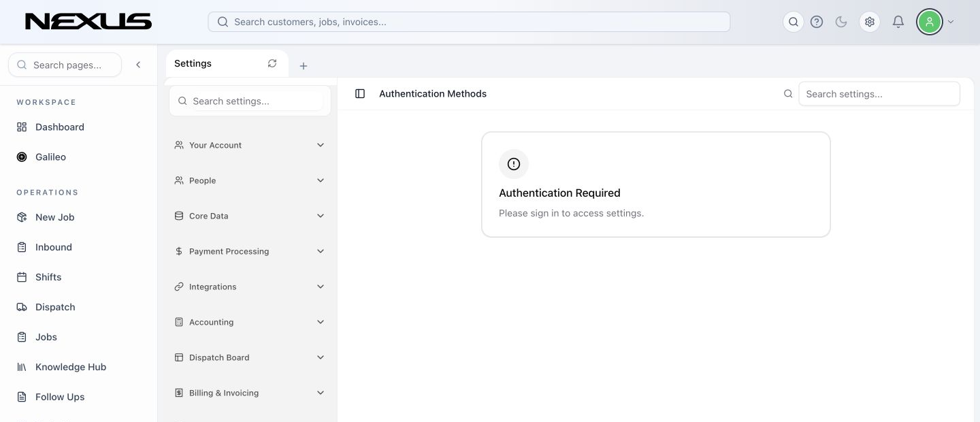Click the Shifts calendar icon
The height and width of the screenshot is (422, 980).
pyautogui.click(x=22, y=277)
